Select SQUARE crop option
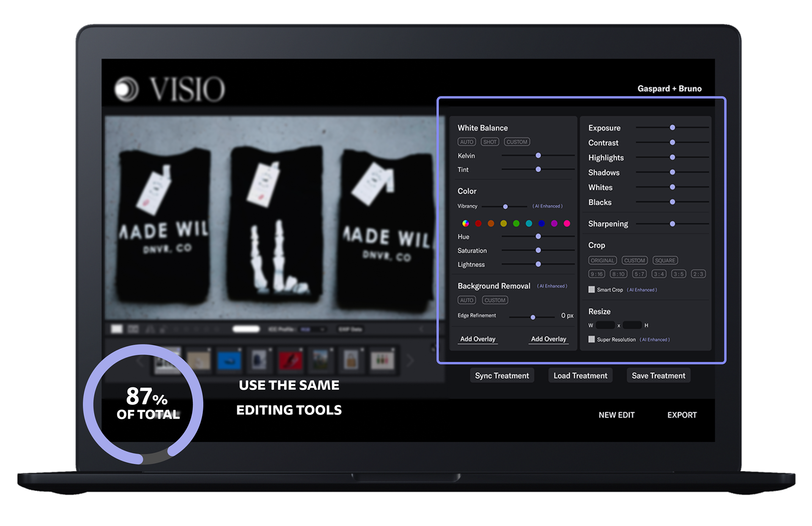 click(665, 260)
